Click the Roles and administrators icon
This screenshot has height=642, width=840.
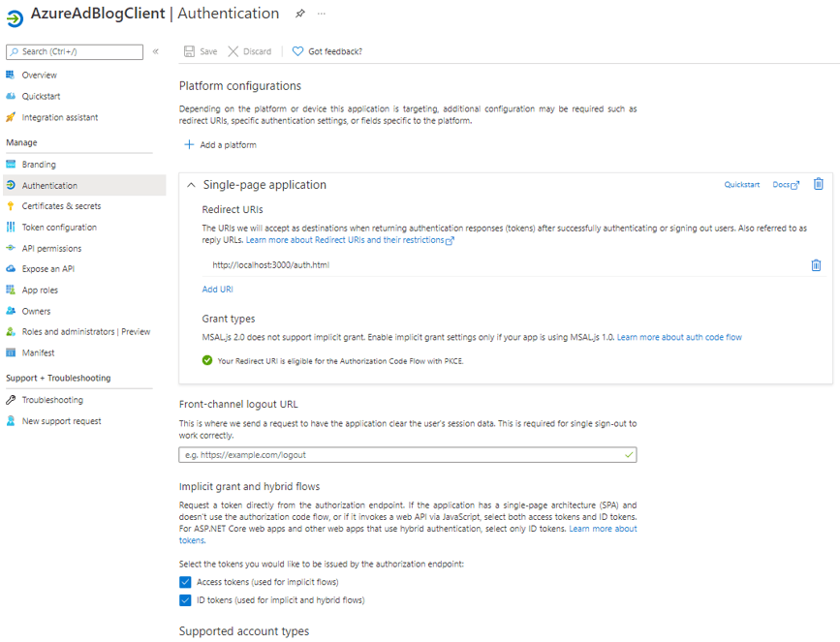[x=11, y=331]
